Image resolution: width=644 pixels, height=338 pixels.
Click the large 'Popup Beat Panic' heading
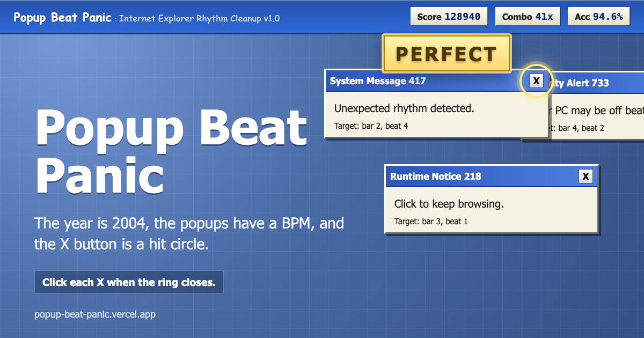(x=172, y=151)
